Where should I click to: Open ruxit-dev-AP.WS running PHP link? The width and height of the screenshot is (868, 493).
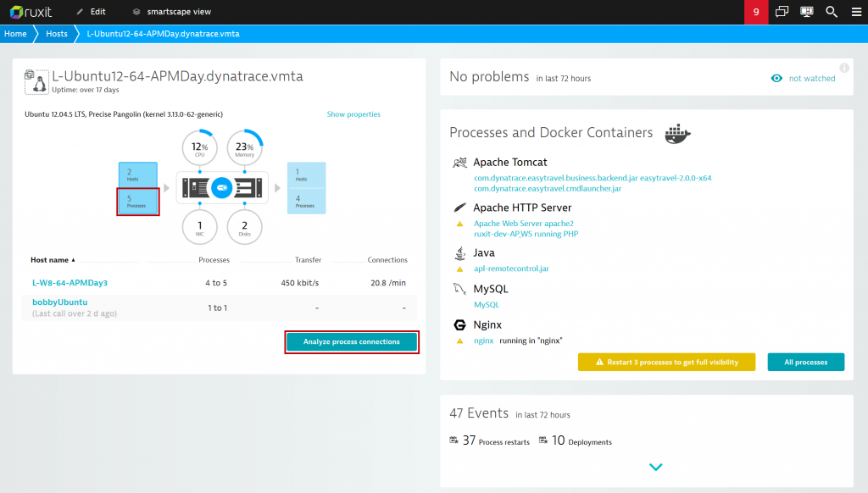tap(526, 234)
